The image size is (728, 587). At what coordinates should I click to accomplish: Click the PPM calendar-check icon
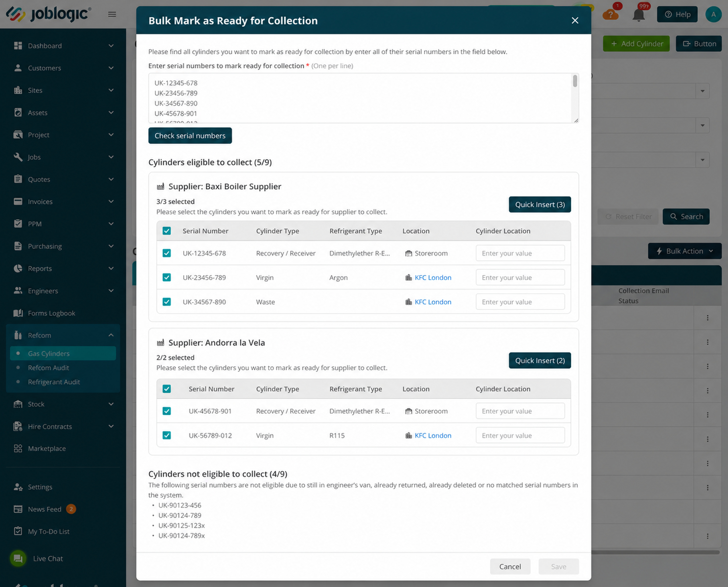pos(18,224)
